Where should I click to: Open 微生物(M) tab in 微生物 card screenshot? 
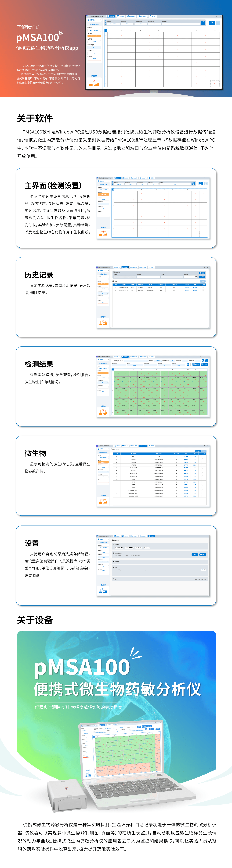click(x=143, y=446)
